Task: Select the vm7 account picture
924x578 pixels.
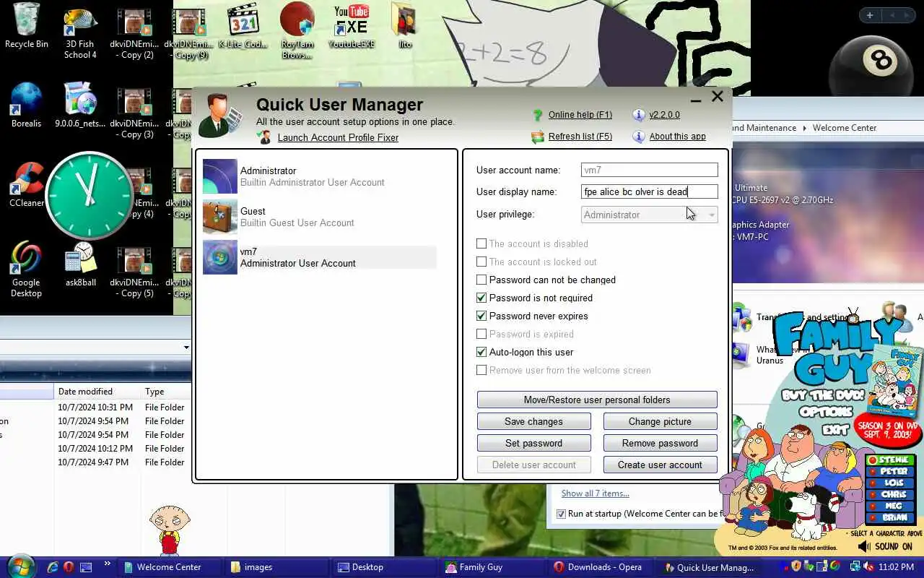Action: [219, 257]
